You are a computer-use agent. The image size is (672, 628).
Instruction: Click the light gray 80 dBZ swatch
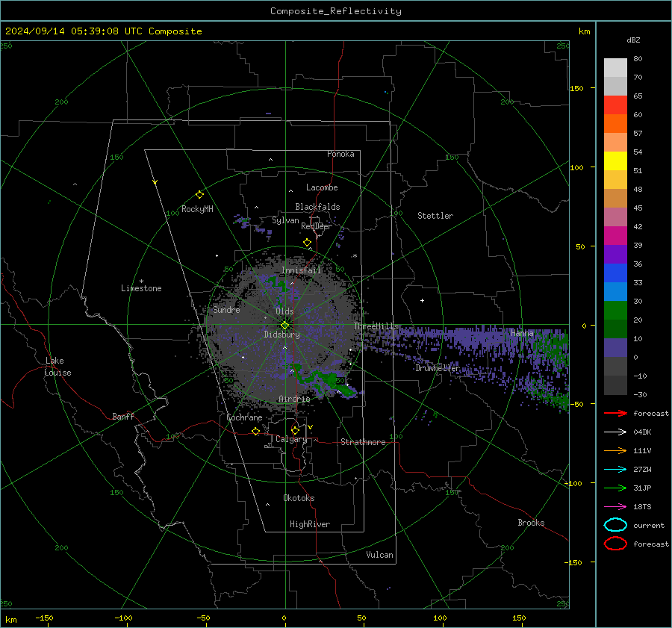click(x=615, y=67)
